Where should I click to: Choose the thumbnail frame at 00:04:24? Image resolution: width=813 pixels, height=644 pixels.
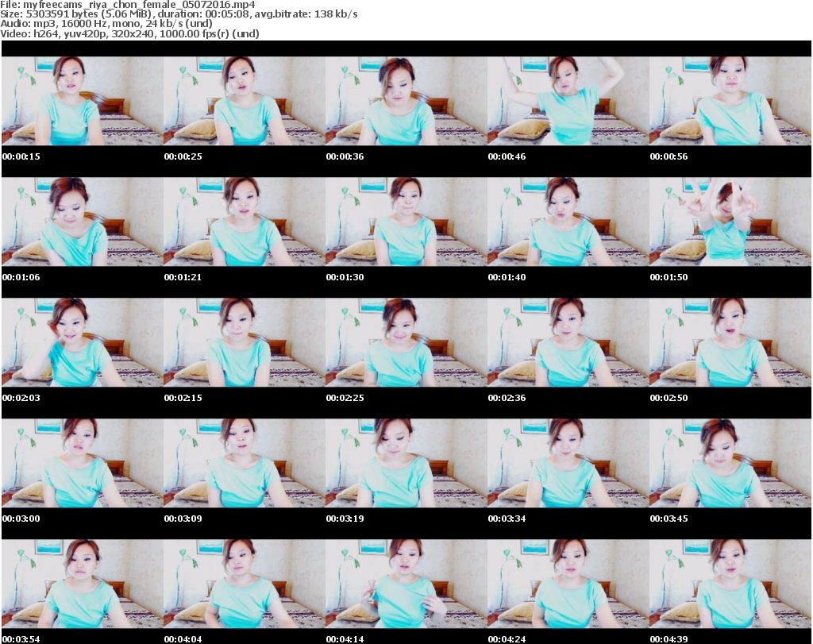tap(568, 584)
